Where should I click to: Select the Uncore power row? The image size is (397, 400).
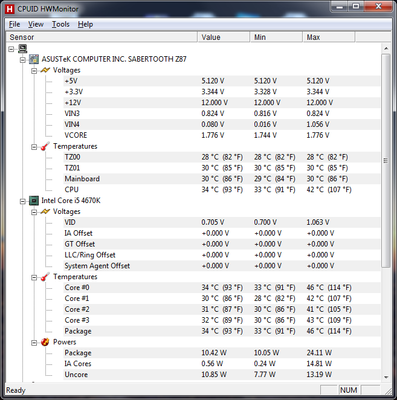[x=222, y=375]
